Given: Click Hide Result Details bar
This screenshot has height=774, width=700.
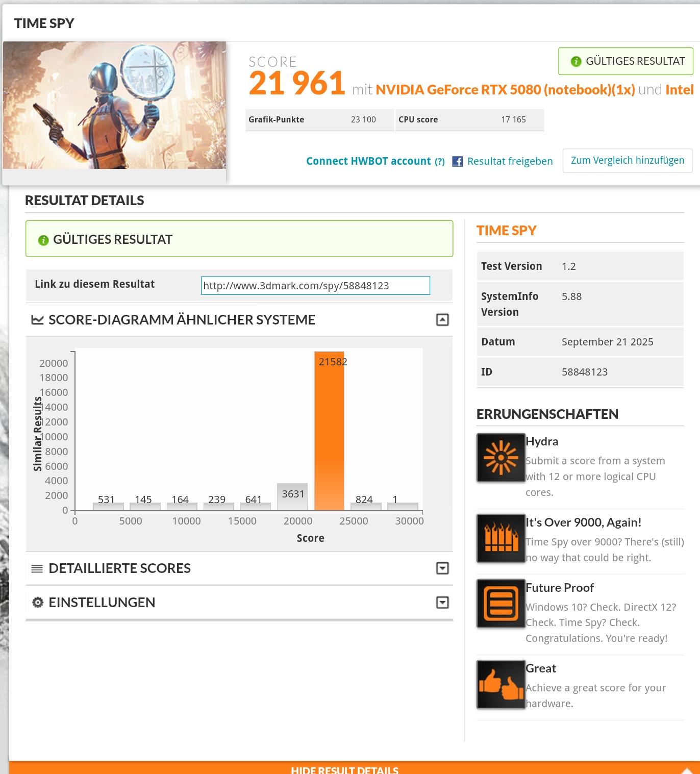Looking at the screenshot, I should 354,768.
